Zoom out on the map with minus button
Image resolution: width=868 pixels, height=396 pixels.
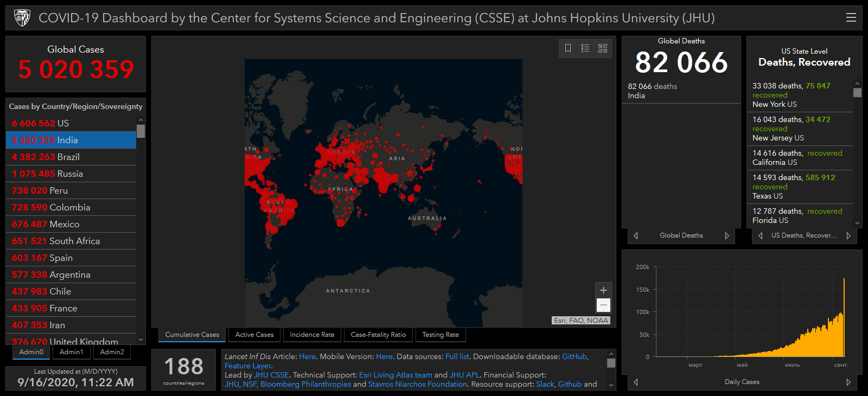[x=603, y=305]
